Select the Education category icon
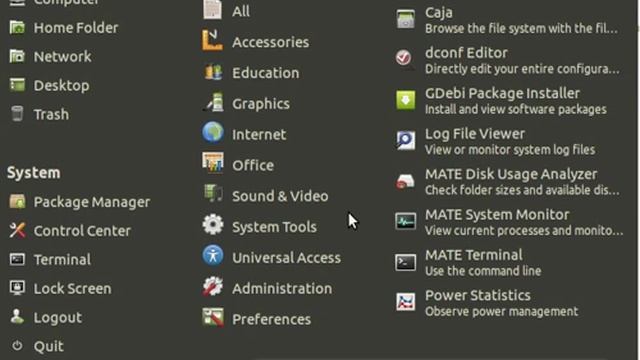 point(213,72)
